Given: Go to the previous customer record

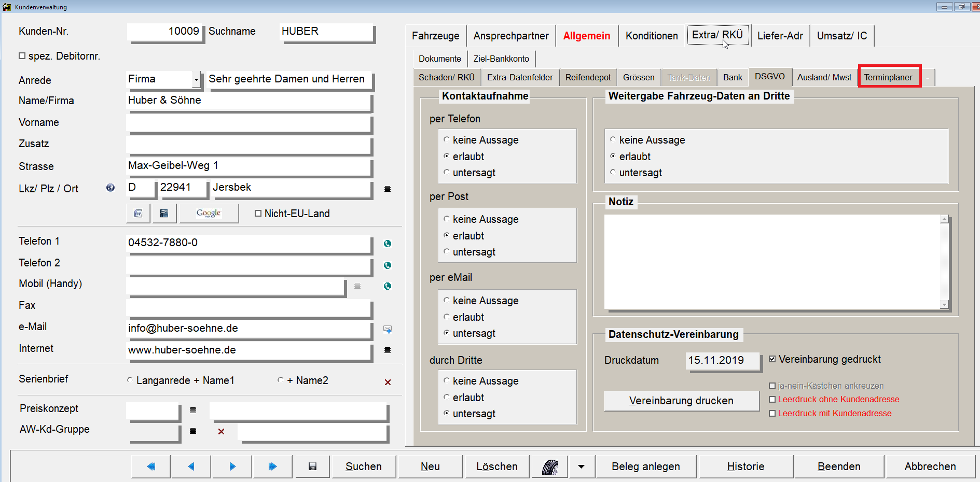Looking at the screenshot, I should (x=191, y=466).
